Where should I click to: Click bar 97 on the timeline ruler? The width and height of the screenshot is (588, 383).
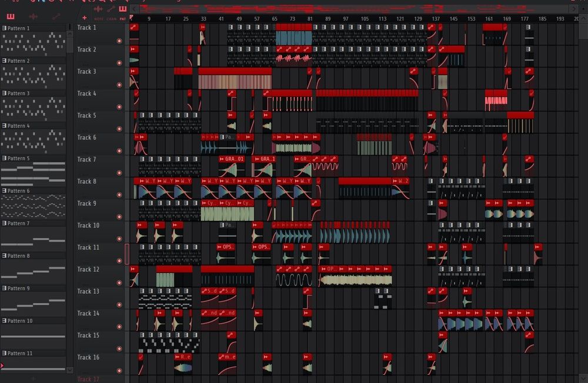(x=345, y=18)
